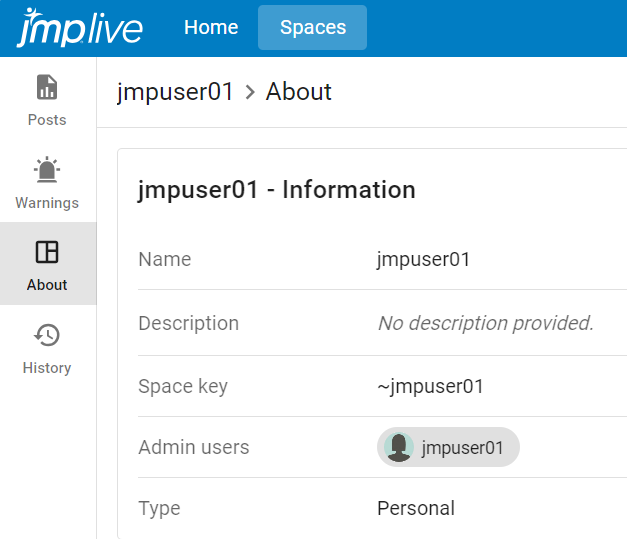Click the Description row label
The image size is (627, 539).
pyautogui.click(x=188, y=323)
